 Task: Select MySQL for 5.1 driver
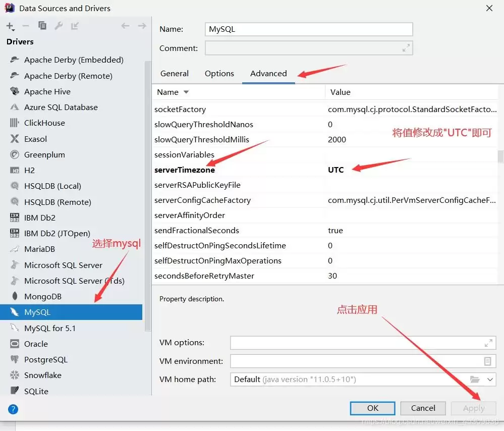tap(50, 328)
